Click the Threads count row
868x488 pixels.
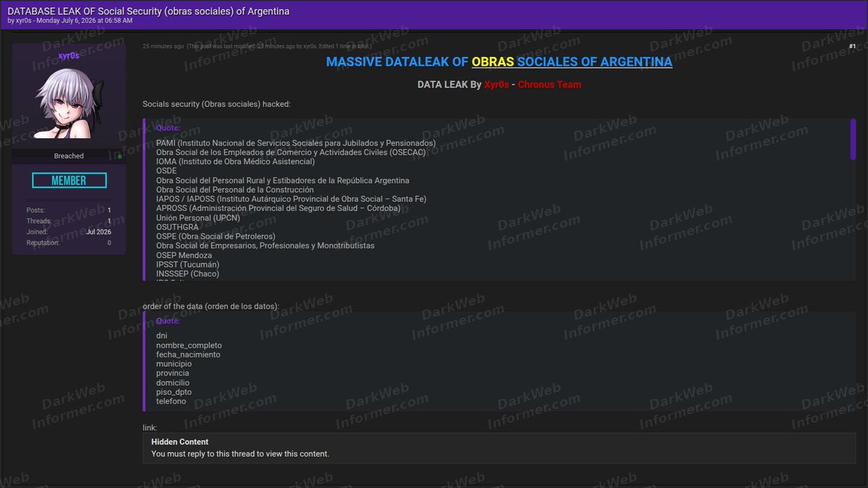point(69,221)
